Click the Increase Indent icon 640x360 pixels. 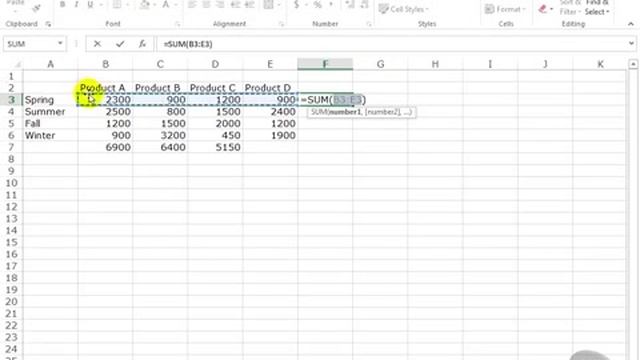249,5
